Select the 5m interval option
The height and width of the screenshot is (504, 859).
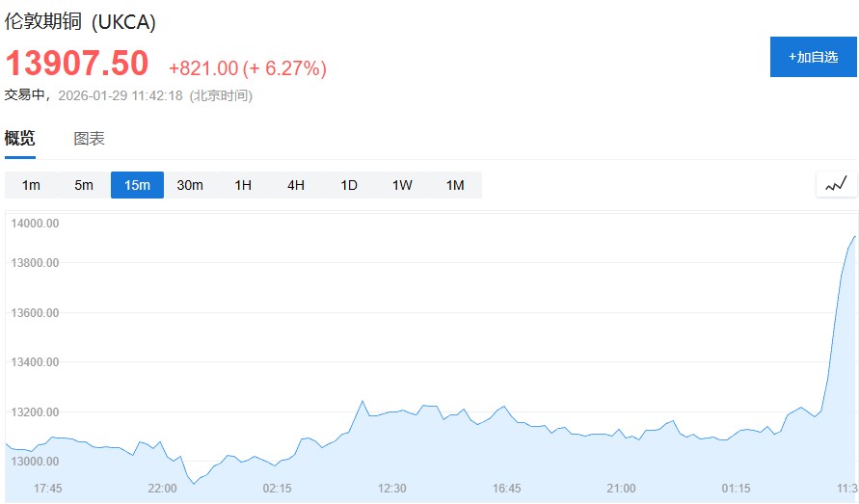tap(84, 185)
